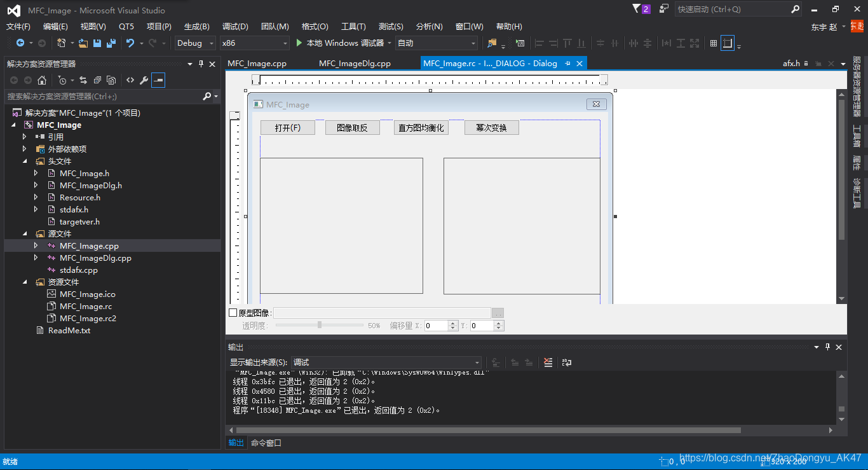868x470 pixels.
Task: Click the prototype image browse button
Action: click(498, 313)
